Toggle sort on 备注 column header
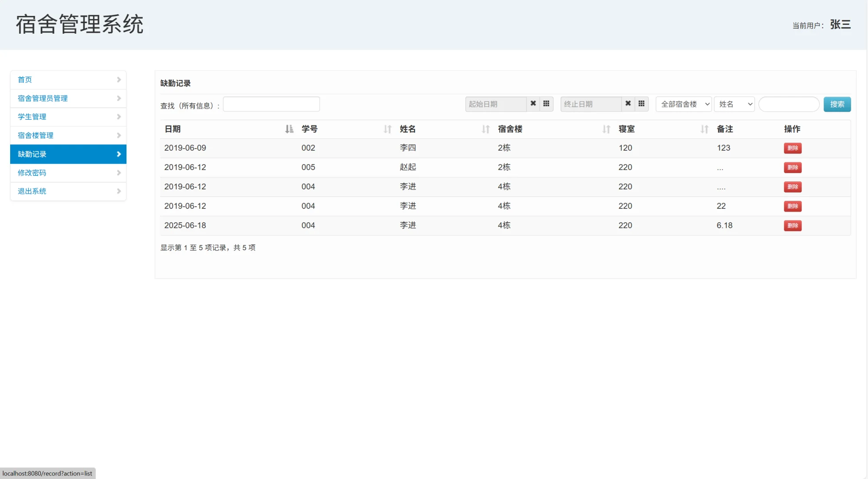868x479 pixels. 725,129
